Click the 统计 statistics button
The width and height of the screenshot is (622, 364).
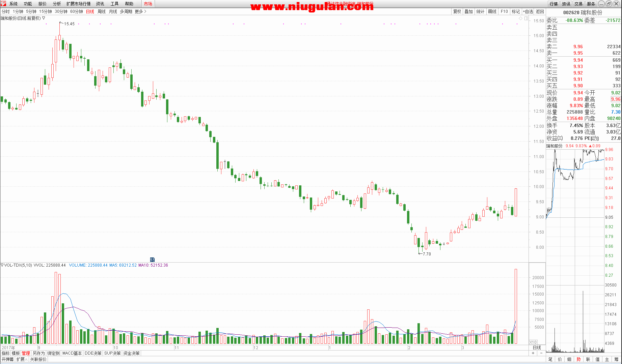pos(480,11)
